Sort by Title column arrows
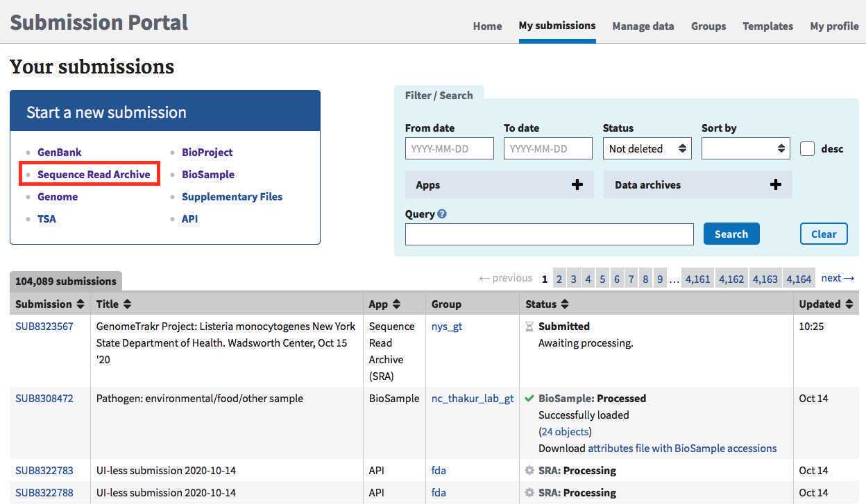 pyautogui.click(x=127, y=304)
